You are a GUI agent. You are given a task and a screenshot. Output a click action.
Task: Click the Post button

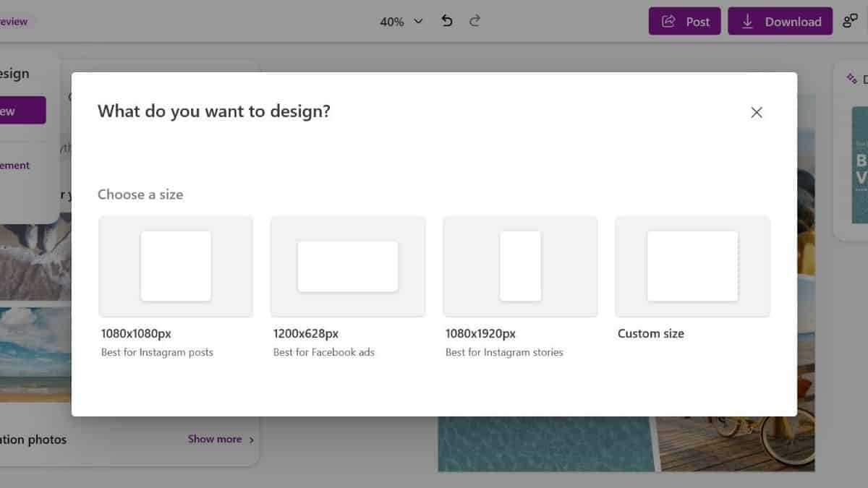684,21
